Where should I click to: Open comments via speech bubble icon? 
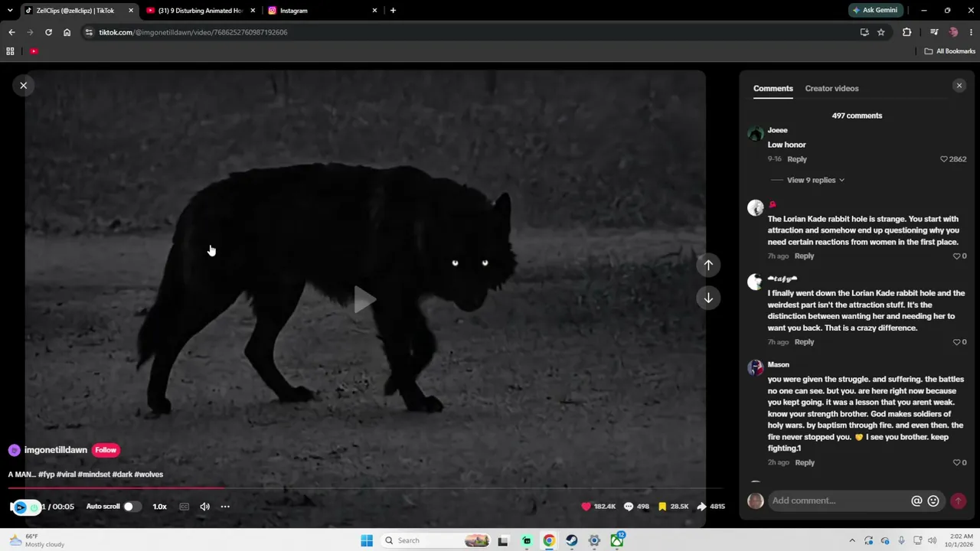pos(629,507)
